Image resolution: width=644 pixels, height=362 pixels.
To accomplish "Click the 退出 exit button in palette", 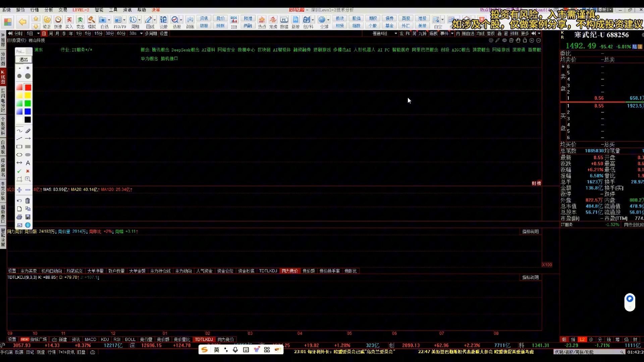I will coord(23,59).
